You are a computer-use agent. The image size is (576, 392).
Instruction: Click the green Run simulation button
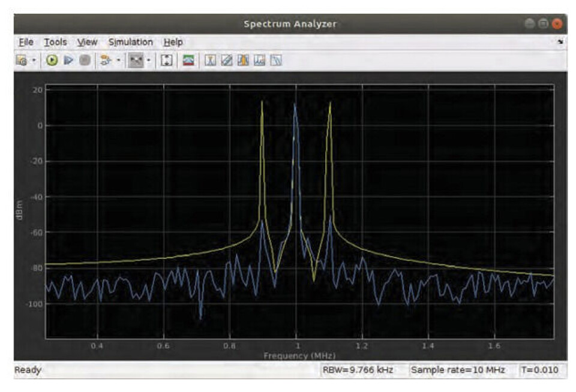52,60
